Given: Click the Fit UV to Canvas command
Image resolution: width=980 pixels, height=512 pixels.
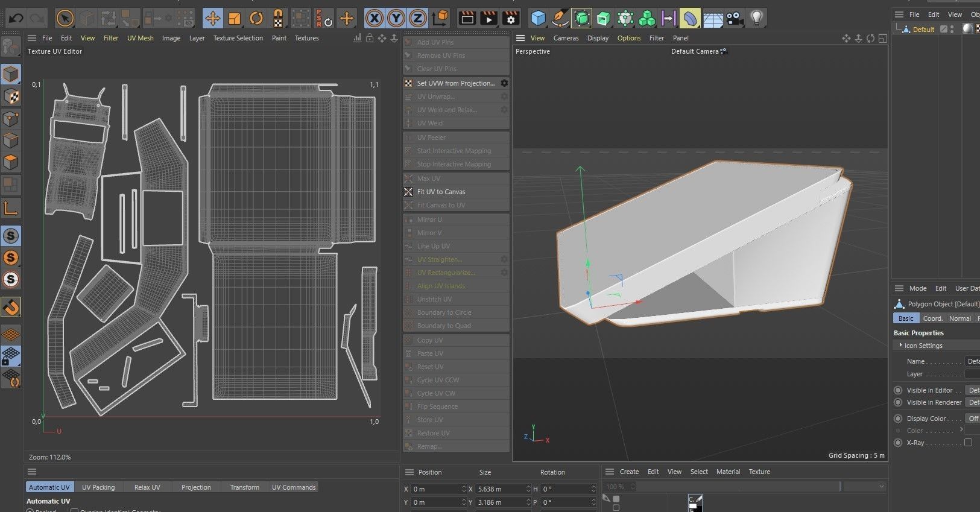Looking at the screenshot, I should point(456,192).
